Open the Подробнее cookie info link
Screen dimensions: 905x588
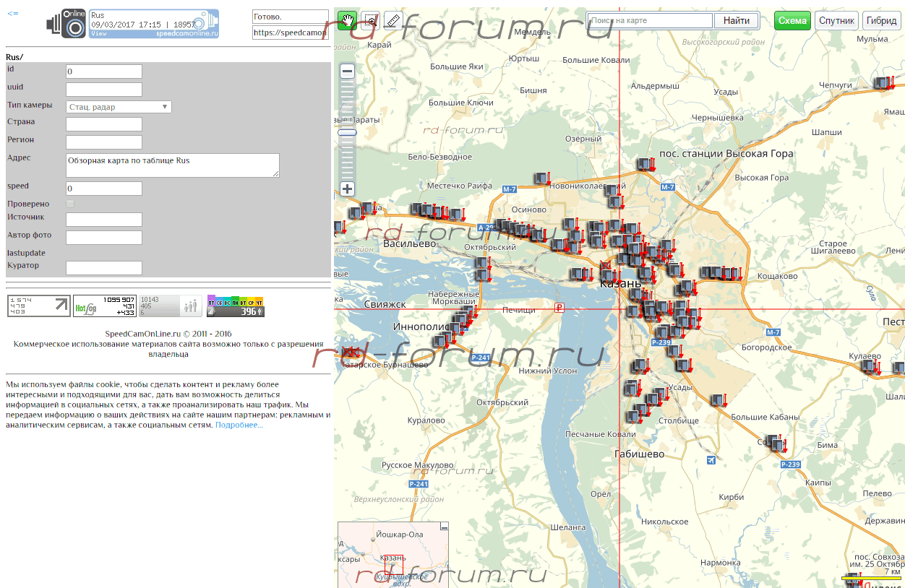239,425
